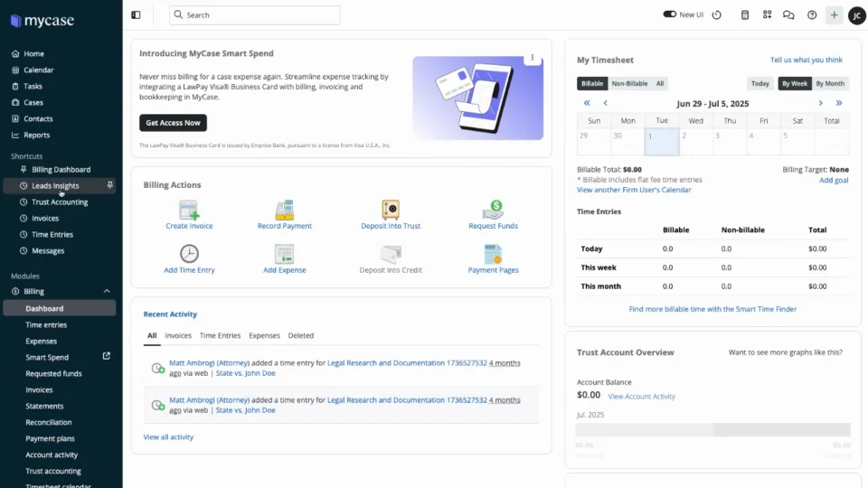Open the apps grid icon in top bar
Screen dimensions: 868x488
(x=767, y=15)
